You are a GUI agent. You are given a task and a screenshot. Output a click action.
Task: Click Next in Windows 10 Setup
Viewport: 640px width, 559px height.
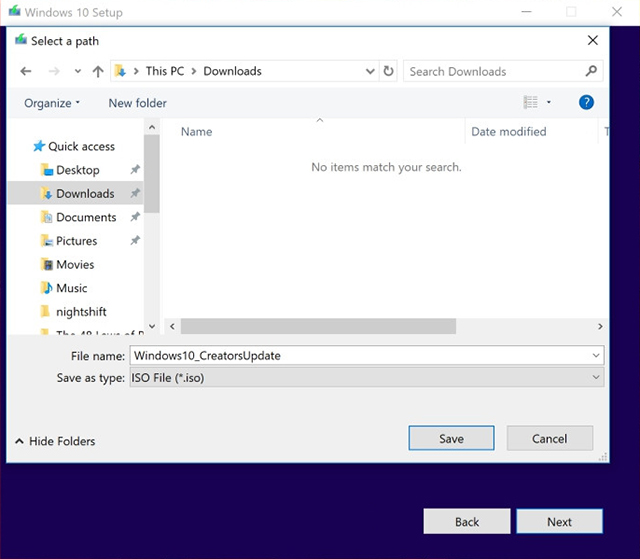pyautogui.click(x=559, y=521)
